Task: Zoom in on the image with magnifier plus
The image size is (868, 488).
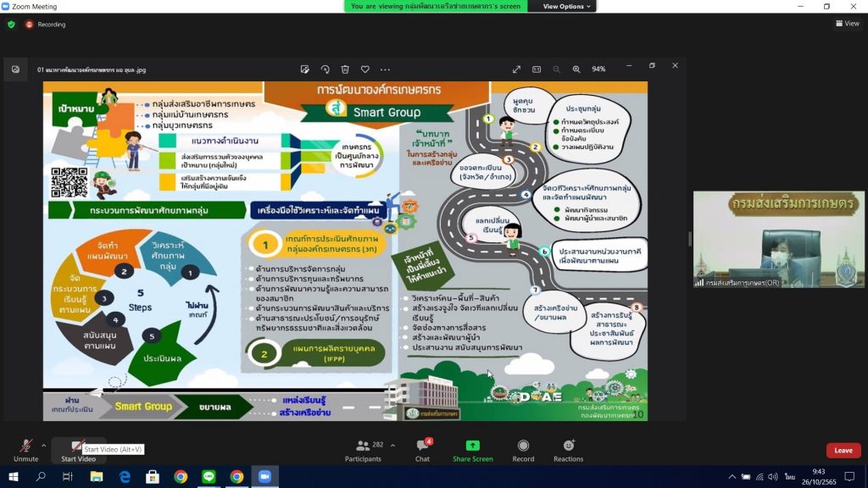Action: coord(576,69)
